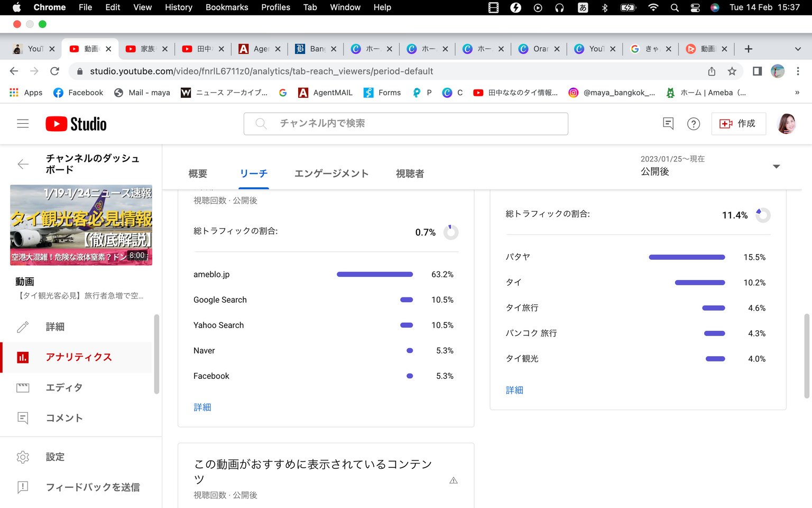The height and width of the screenshot is (508, 812).
Task: Expand the date range dropdown
Action: coord(776,166)
